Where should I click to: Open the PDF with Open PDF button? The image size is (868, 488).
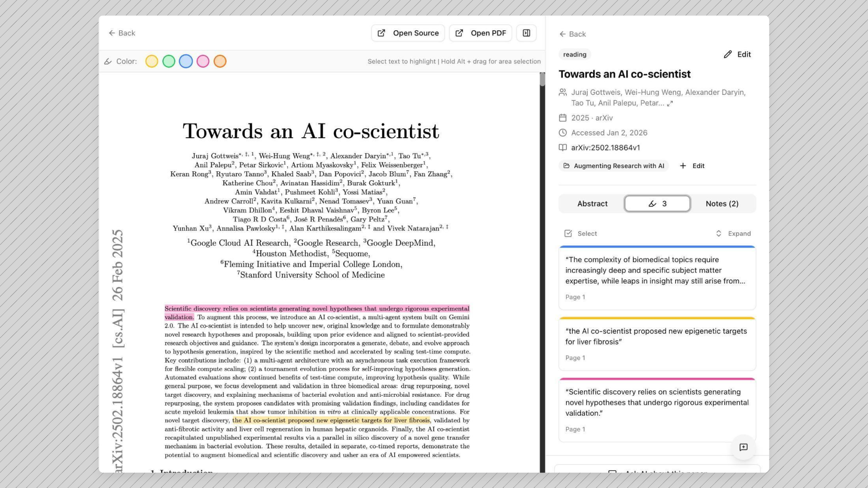[480, 33]
